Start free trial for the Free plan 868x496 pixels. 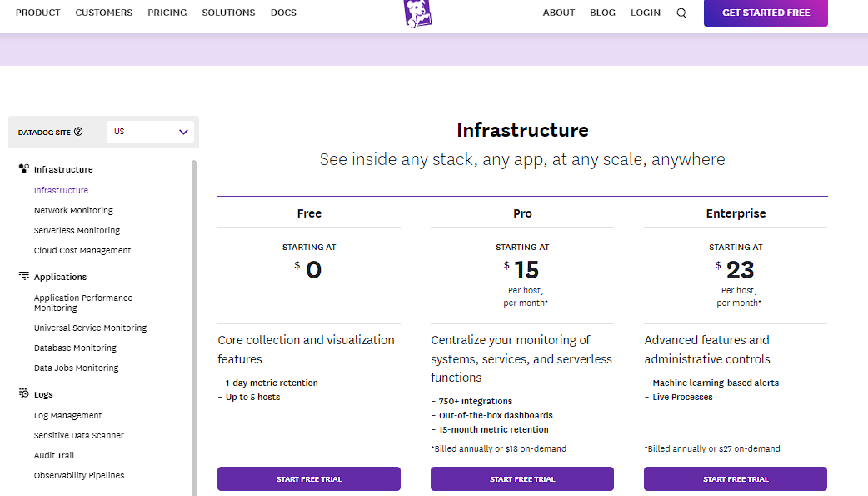tap(308, 478)
